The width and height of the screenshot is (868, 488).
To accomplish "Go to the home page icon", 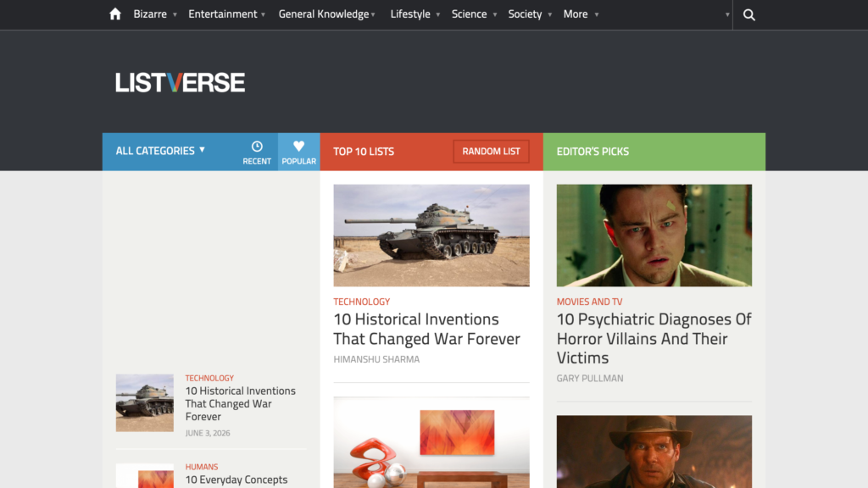I will point(115,14).
